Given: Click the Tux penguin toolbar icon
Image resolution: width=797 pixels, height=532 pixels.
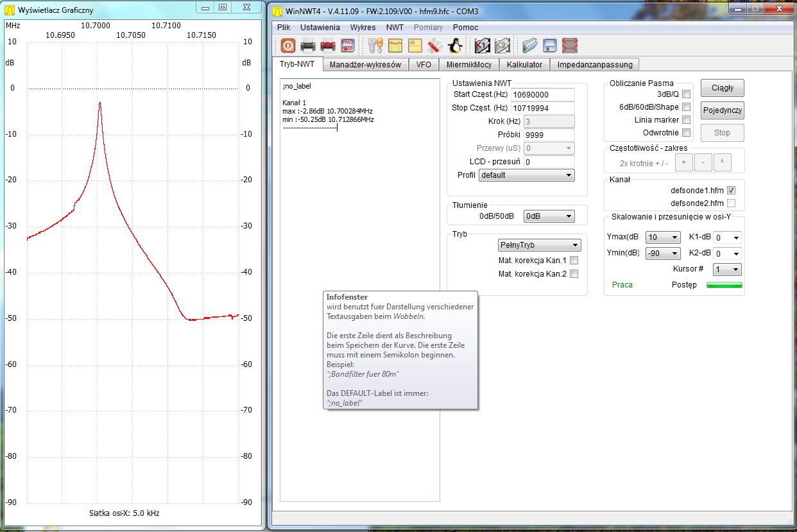Looking at the screenshot, I should click(x=454, y=46).
